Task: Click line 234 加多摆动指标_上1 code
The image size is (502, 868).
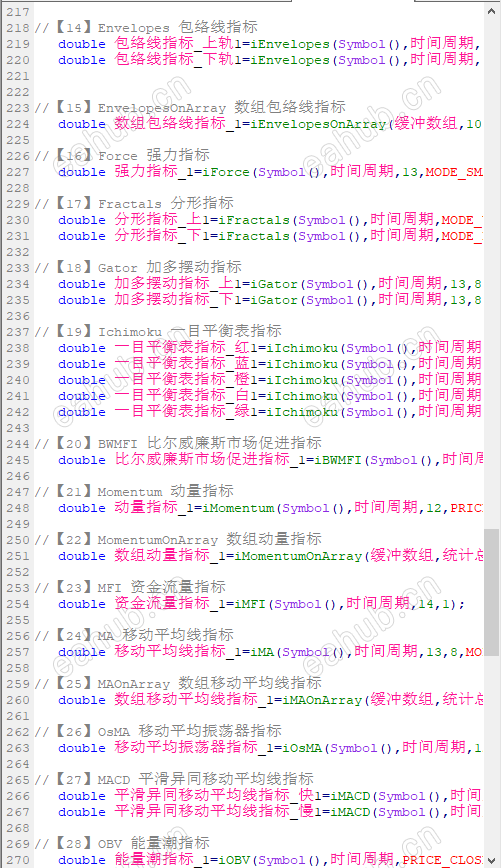Action: click(270, 283)
